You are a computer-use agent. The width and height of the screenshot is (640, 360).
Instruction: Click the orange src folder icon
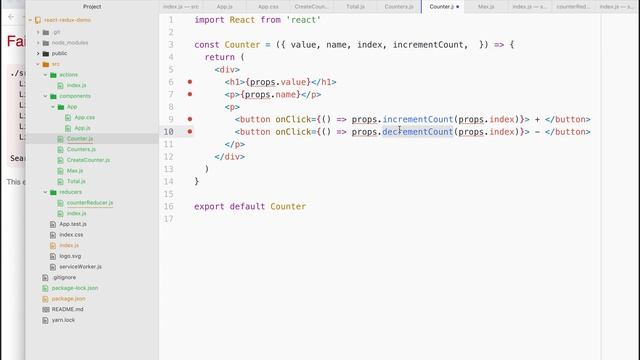(x=46, y=64)
